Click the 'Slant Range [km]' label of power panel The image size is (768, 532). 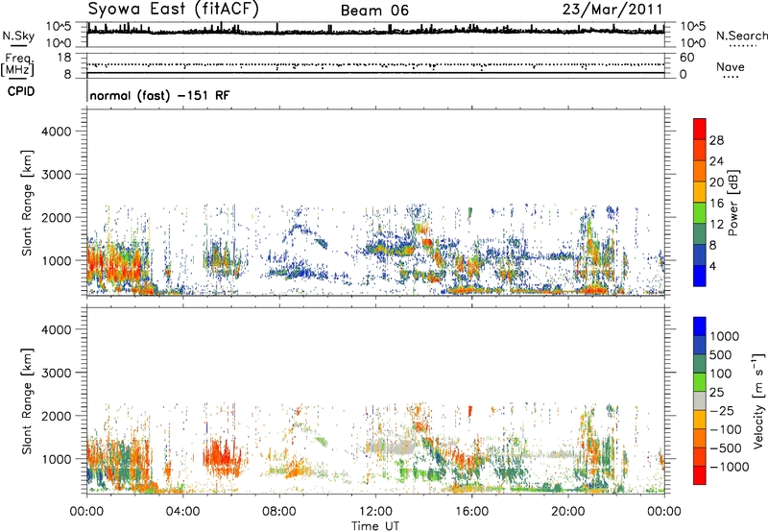pyautogui.click(x=27, y=203)
